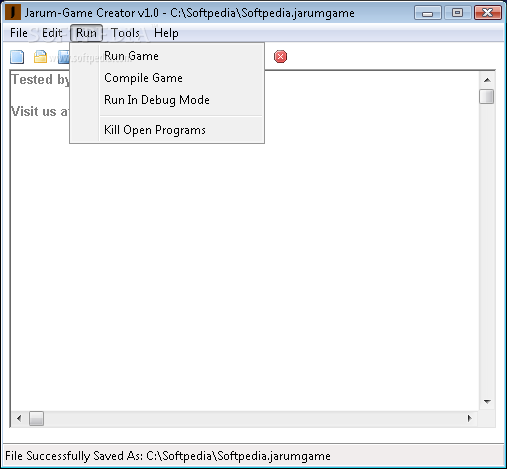Open the Edit menu
The width and height of the screenshot is (507, 469).
click(52, 33)
